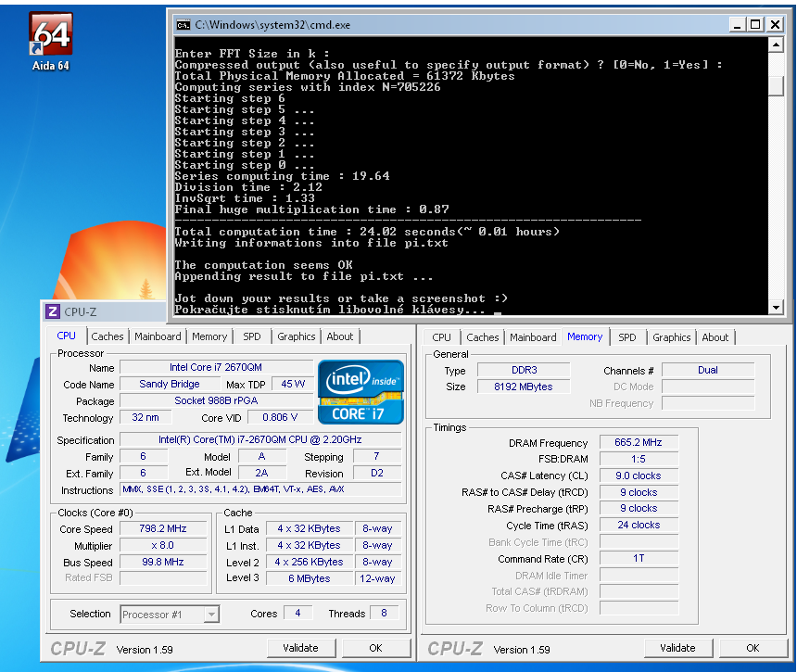This screenshot has height=672, width=797.
Task: Select CPU tab in left CPU-Z window
Action: coord(67,336)
